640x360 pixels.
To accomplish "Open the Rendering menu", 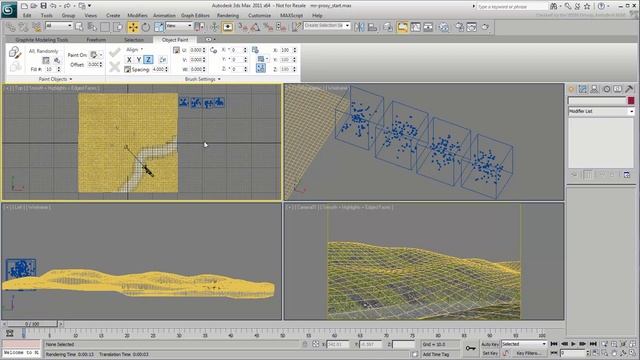I will coord(228,16).
